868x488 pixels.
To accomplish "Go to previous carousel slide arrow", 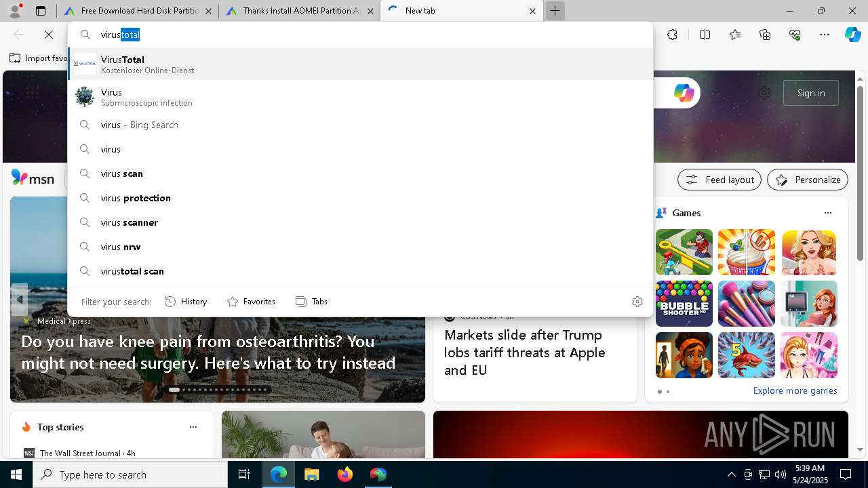I will (x=19, y=299).
